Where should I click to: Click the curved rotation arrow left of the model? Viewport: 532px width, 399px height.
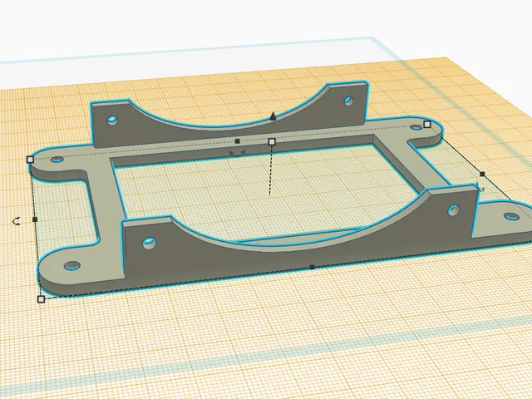(16, 222)
